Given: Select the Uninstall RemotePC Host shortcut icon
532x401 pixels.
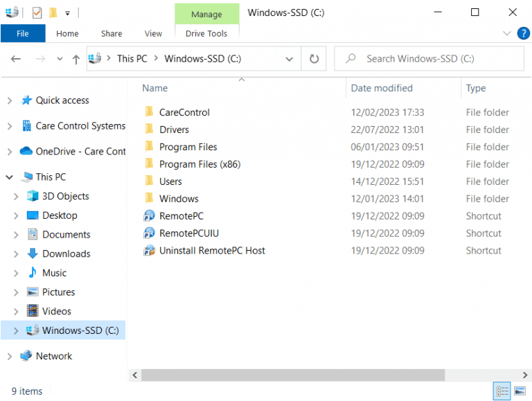Looking at the screenshot, I should point(150,251).
